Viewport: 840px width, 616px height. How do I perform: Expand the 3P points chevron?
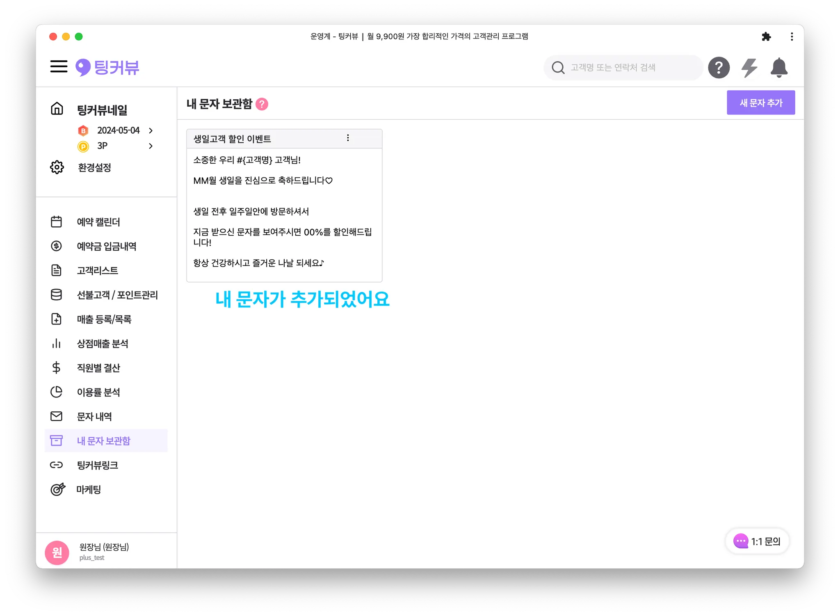[151, 146]
